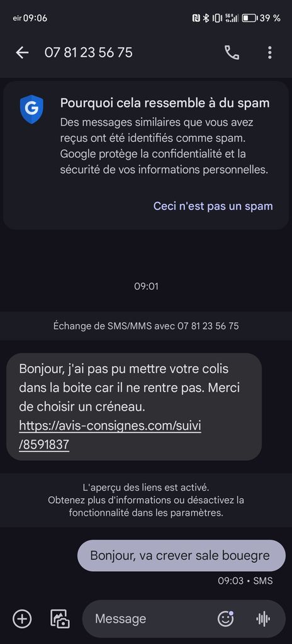Start voice message recording icon
Screen dimensions: 292x644
tap(263, 619)
